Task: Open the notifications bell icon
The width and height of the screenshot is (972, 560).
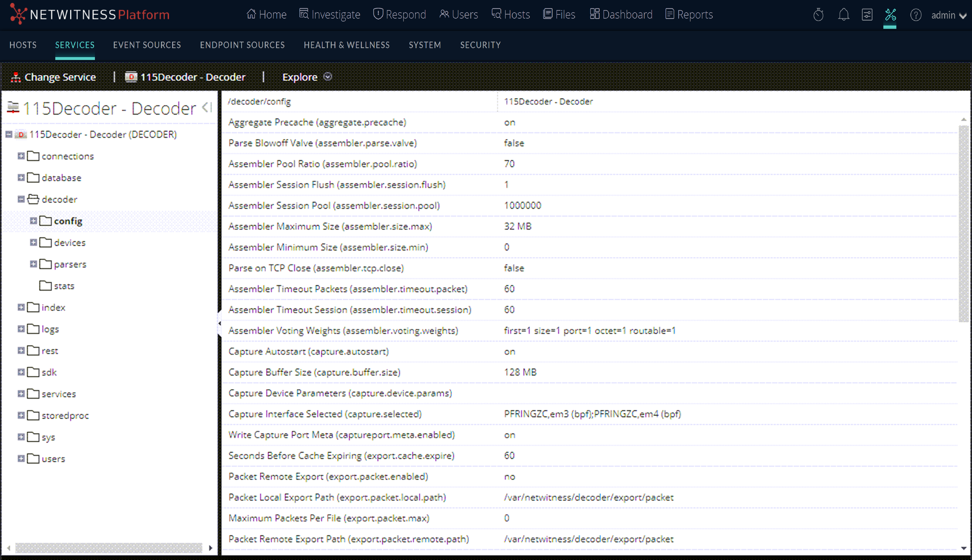Action: tap(844, 15)
